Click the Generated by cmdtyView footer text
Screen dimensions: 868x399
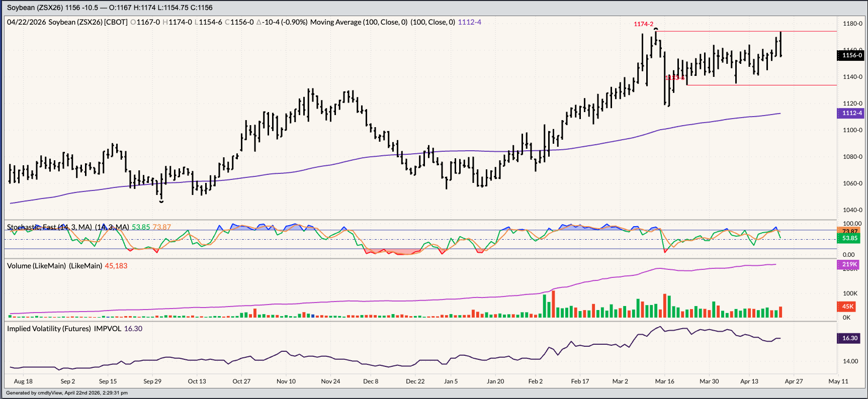[66, 393]
